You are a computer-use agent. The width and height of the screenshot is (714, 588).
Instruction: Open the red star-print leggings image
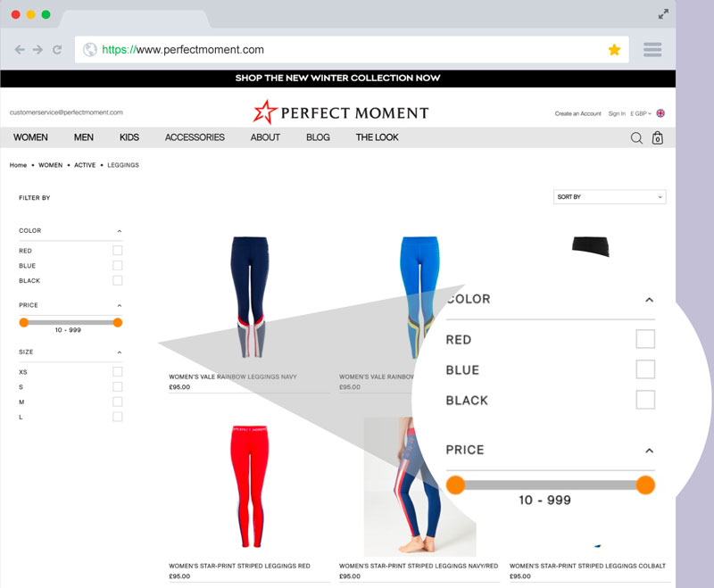[x=250, y=485]
